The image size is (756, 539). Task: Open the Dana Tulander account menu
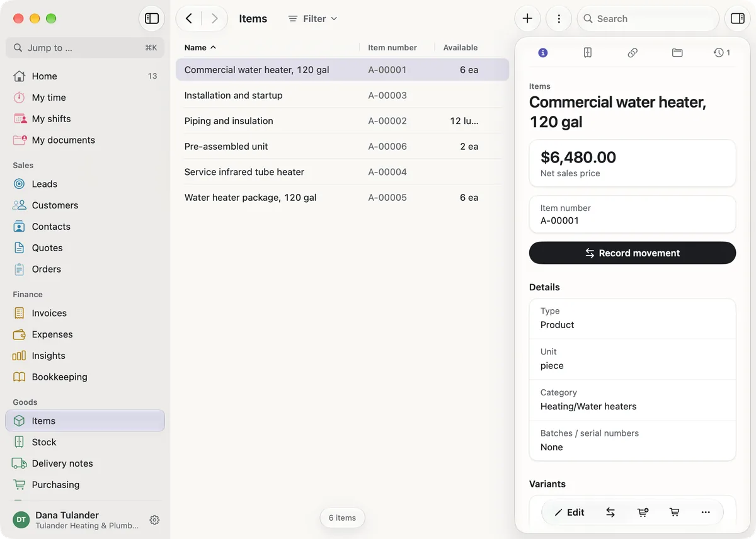tap(76, 520)
